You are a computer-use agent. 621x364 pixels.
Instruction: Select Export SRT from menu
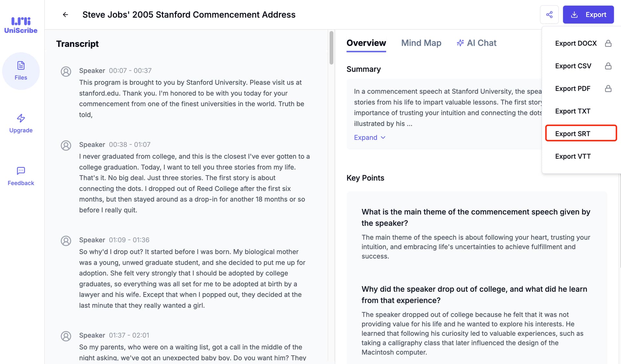click(573, 134)
